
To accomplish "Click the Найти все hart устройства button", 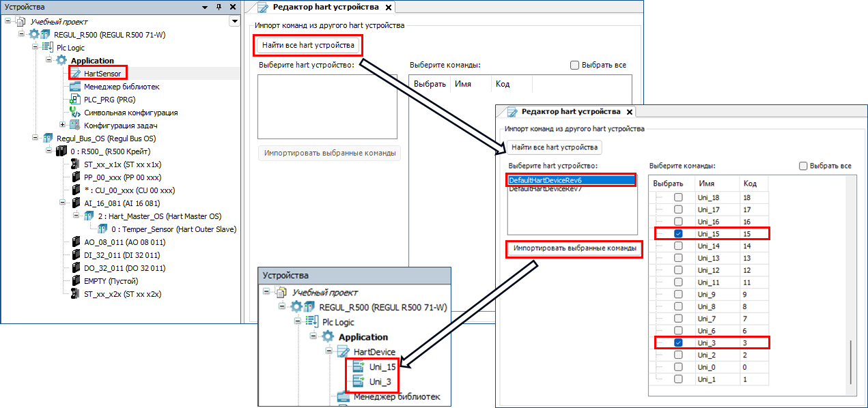I will (x=309, y=46).
